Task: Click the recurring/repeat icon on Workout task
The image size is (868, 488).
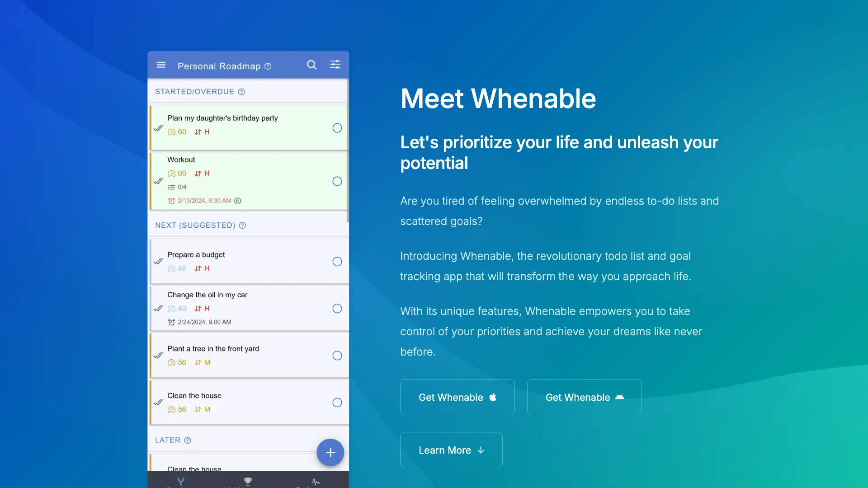Action: (x=237, y=201)
